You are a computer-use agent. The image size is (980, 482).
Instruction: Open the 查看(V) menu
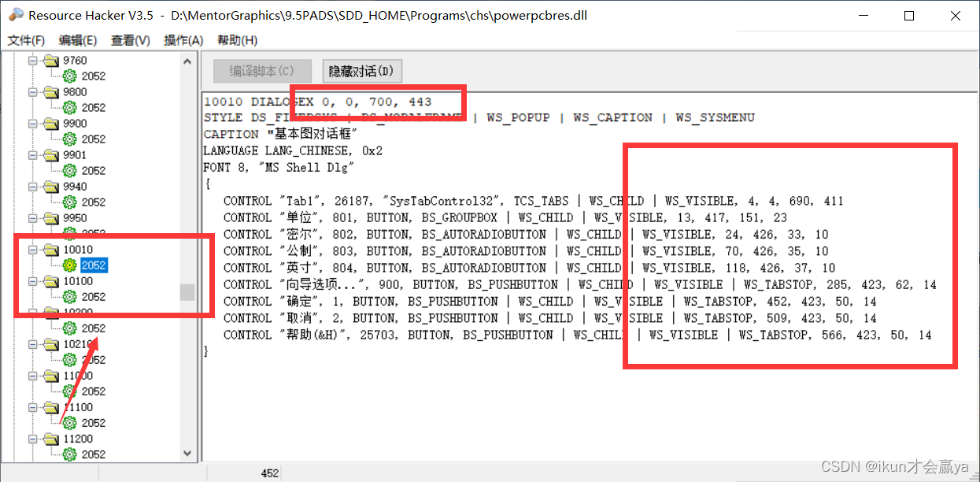pyautogui.click(x=129, y=40)
